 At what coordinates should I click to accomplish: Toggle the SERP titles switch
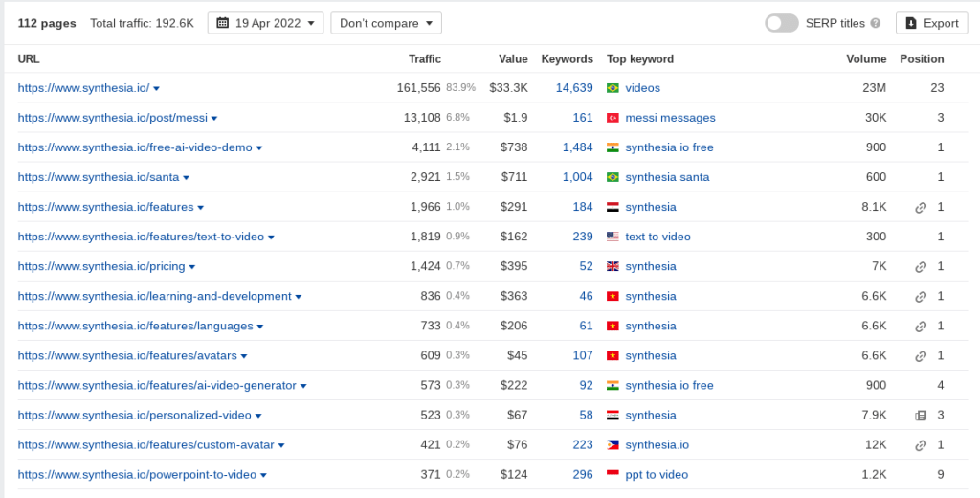point(781,23)
